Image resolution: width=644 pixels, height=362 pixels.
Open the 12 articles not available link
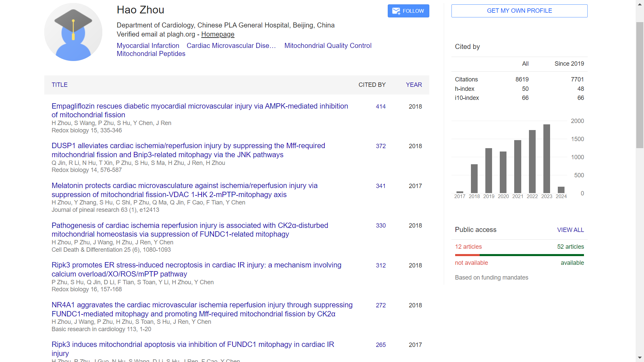pos(468,247)
